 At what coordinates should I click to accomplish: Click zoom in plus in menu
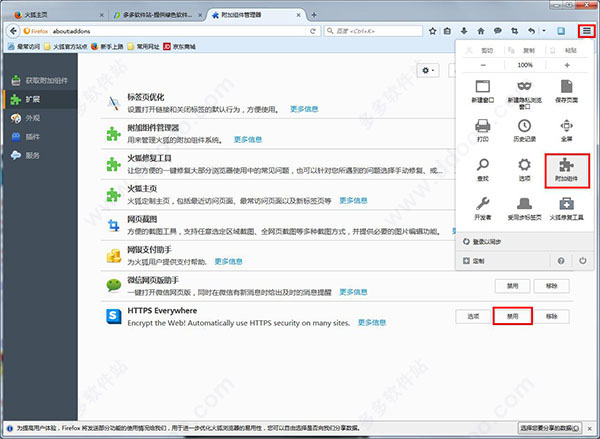coord(567,65)
